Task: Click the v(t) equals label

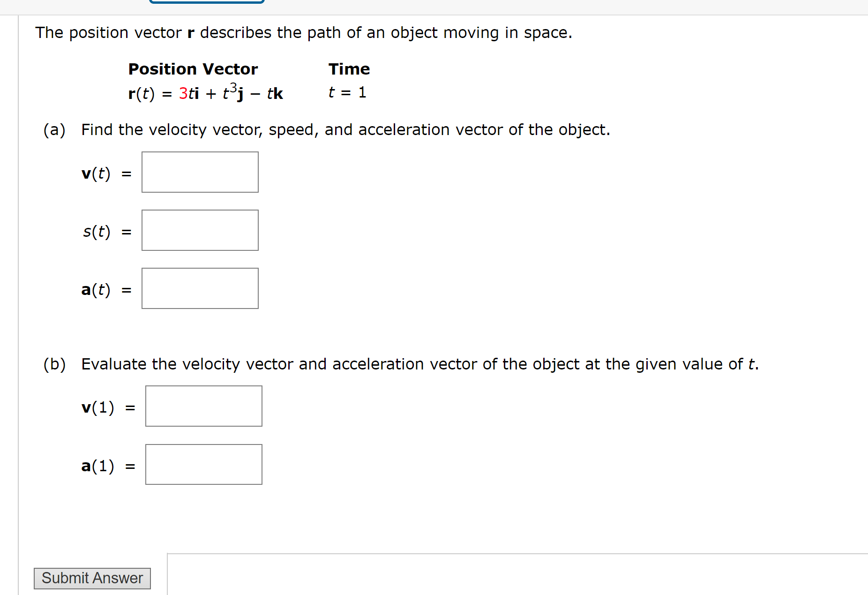Action: click(104, 173)
